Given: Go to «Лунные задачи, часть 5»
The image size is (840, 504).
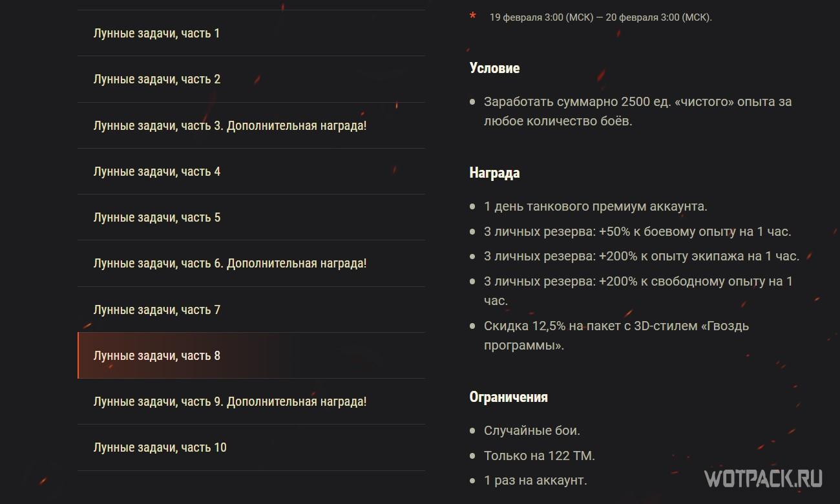Looking at the screenshot, I should click(157, 217).
